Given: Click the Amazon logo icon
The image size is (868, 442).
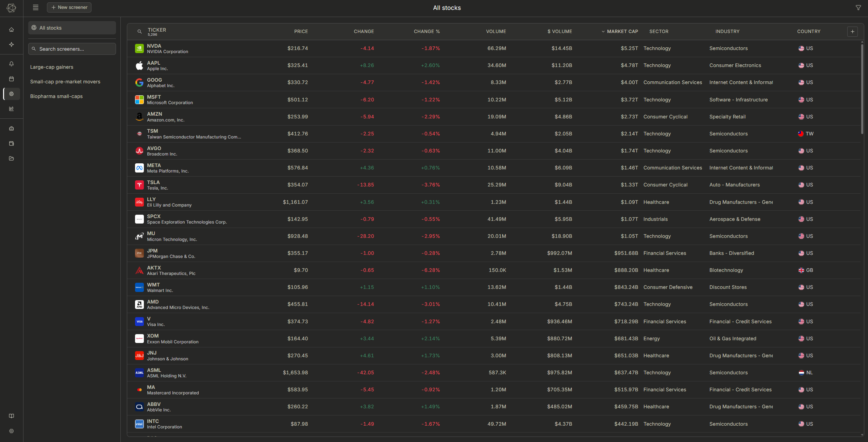Looking at the screenshot, I should pos(139,117).
